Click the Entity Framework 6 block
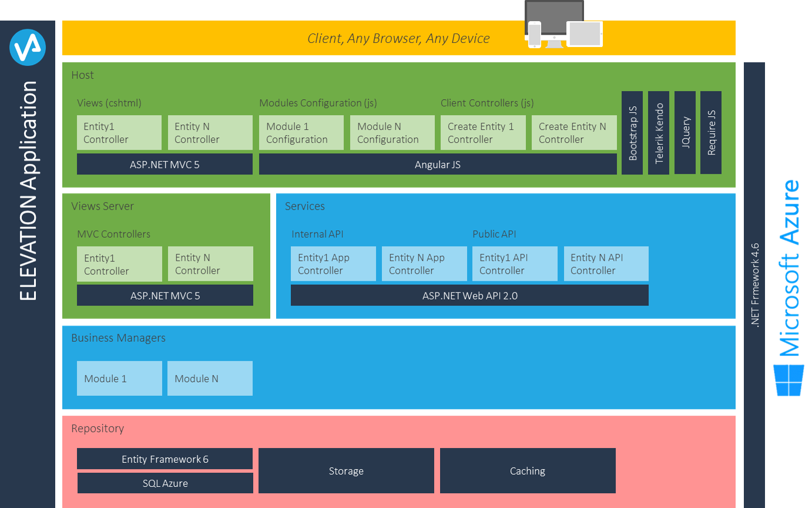 [165, 459]
